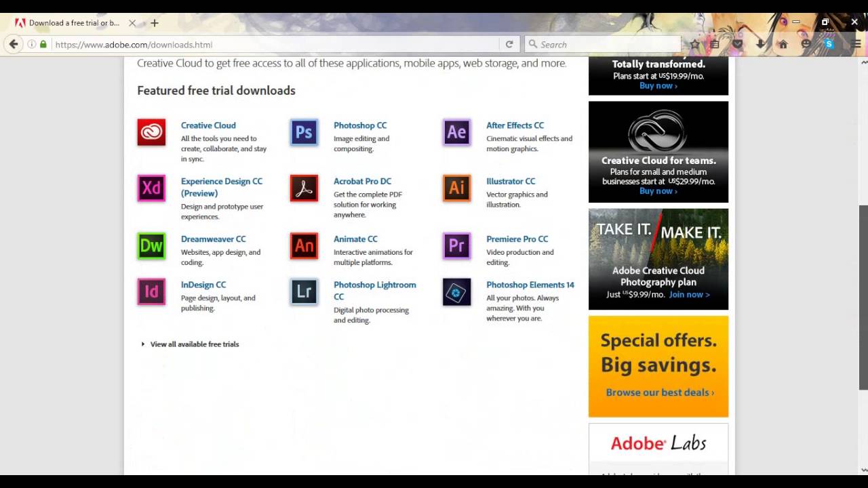This screenshot has height=488, width=868.
Task: Click 'Image editing and compositing.' description
Action: pyautogui.click(x=361, y=144)
